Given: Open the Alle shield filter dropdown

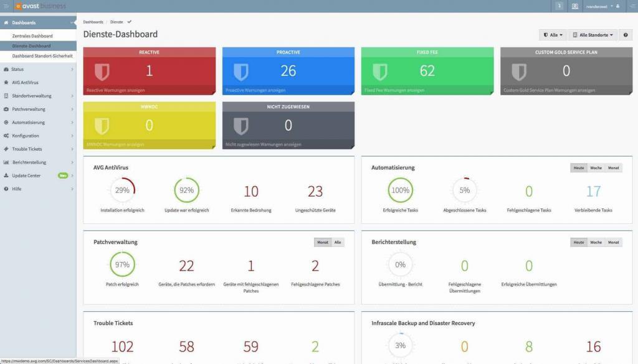Looking at the screenshot, I should click(552, 35).
